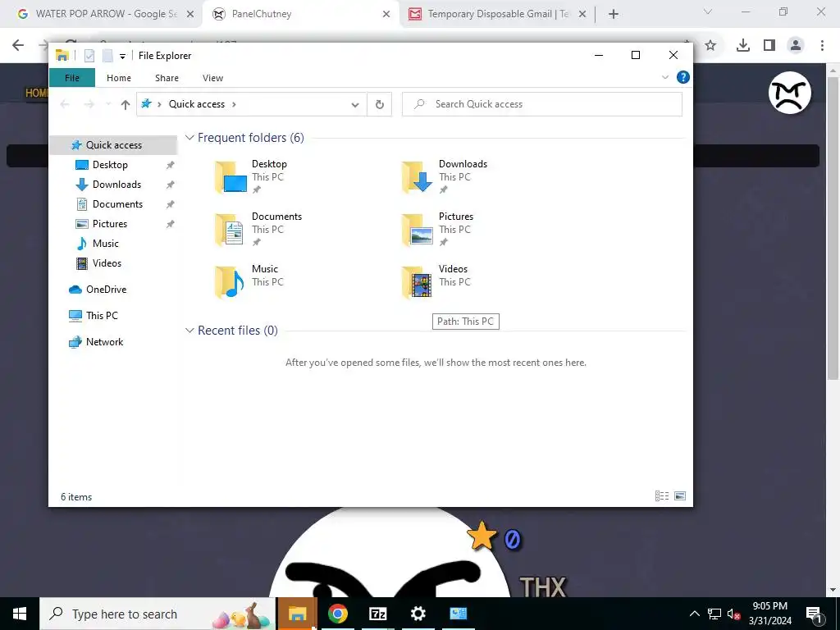This screenshot has width=840, height=630.
Task: Open Customize Quick Access Toolbar dropdown
Action: [x=122, y=56]
